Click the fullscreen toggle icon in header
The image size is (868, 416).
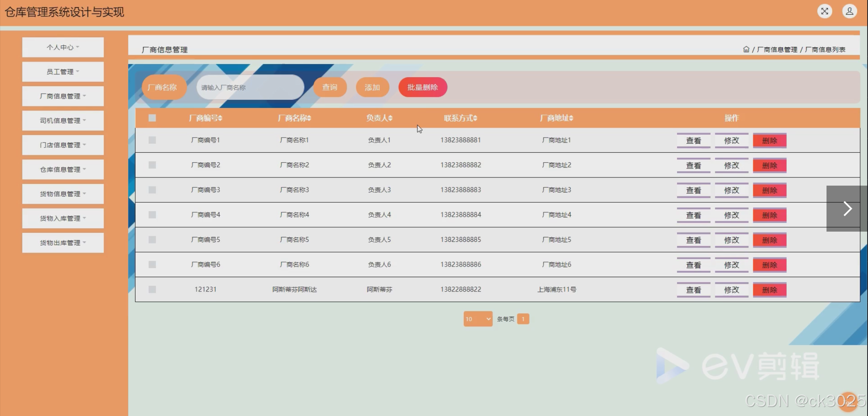coord(824,11)
